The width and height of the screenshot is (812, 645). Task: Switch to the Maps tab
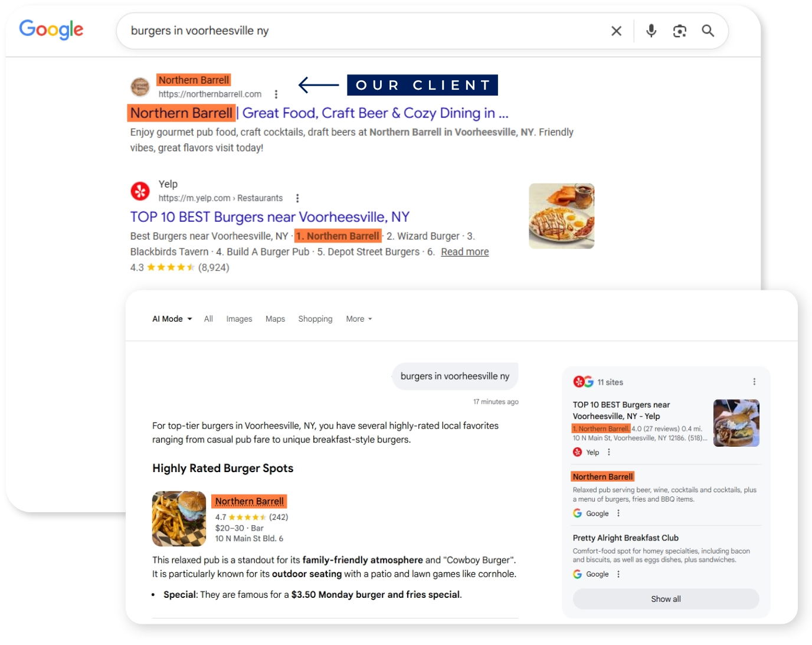(275, 319)
